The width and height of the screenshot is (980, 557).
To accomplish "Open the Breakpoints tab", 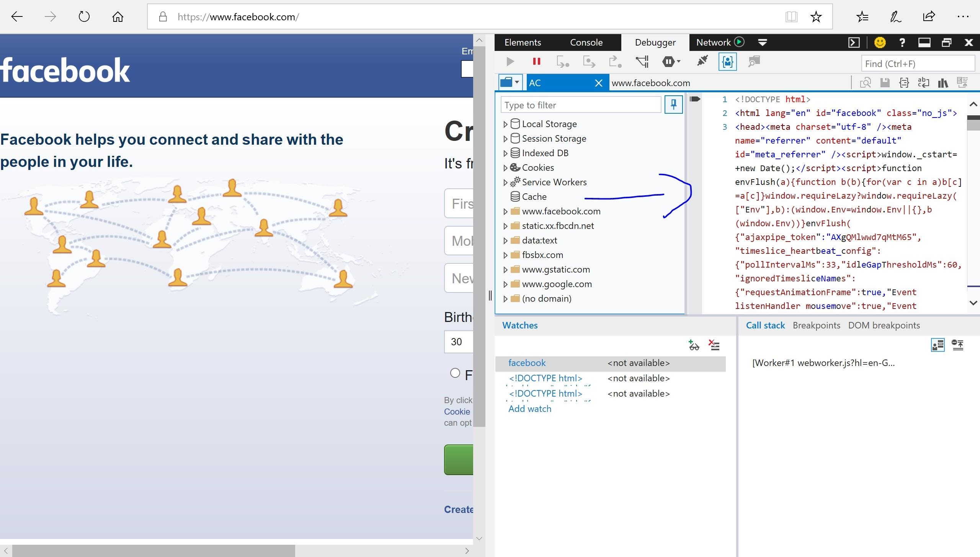I will 816,325.
